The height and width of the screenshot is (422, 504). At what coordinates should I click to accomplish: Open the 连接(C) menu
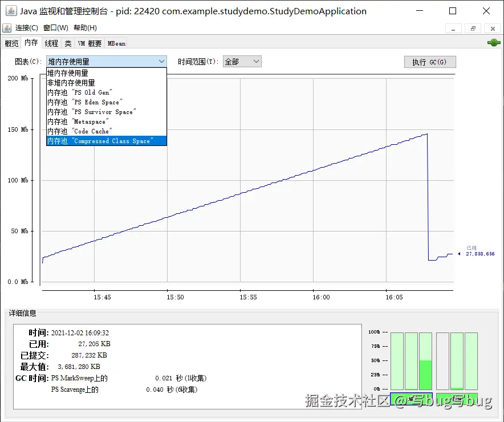pyautogui.click(x=27, y=28)
